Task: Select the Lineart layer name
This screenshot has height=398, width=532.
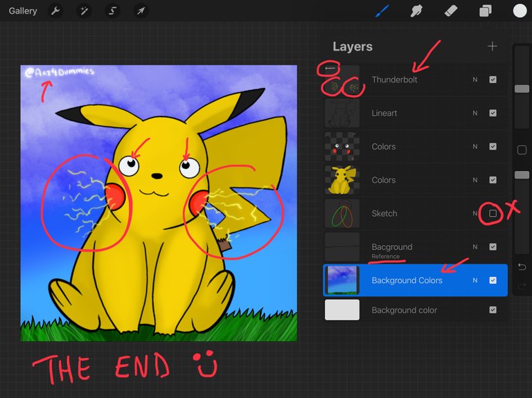Action: point(384,114)
